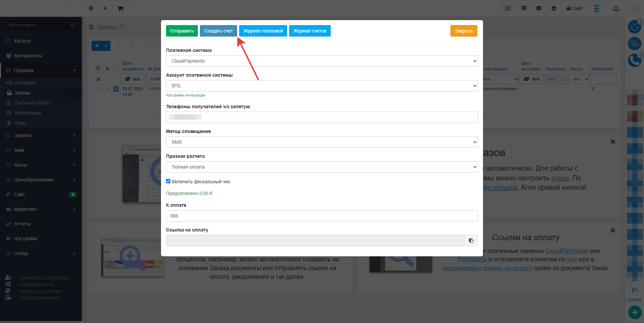Screen dimensions: 644x323
Task: Expand the Склад sidebar section
Action: pyautogui.click(x=41, y=253)
